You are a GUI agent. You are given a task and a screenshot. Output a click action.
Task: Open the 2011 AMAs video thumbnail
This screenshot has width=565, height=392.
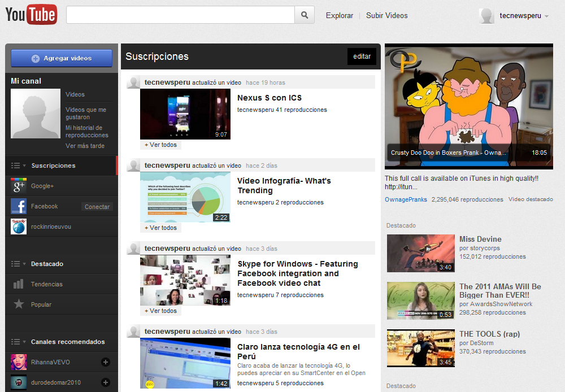pos(421,300)
